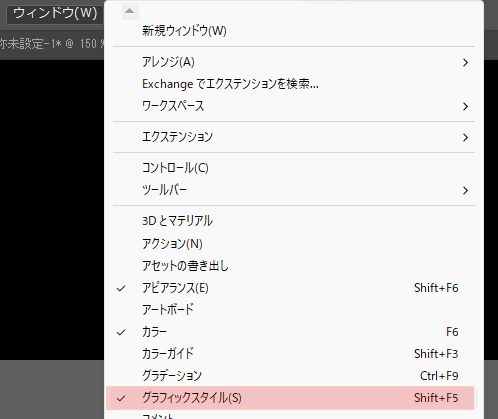498x419 pixels.
Task: Uncheck the アピアランス(E) panel
Action: (294, 288)
